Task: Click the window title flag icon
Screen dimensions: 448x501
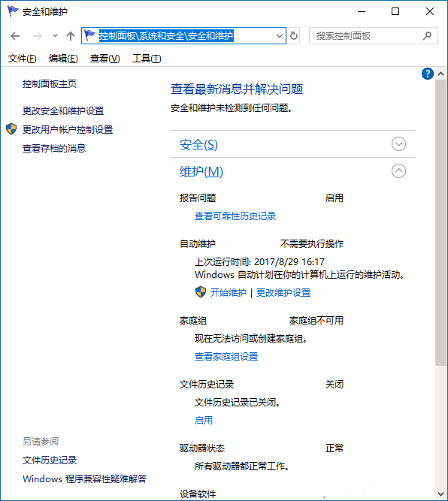Action: click(13, 11)
